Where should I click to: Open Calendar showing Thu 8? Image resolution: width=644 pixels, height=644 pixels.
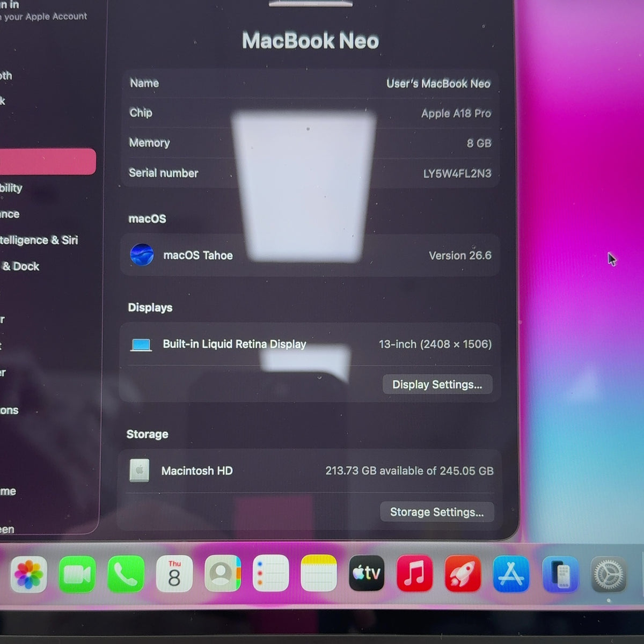tap(174, 574)
